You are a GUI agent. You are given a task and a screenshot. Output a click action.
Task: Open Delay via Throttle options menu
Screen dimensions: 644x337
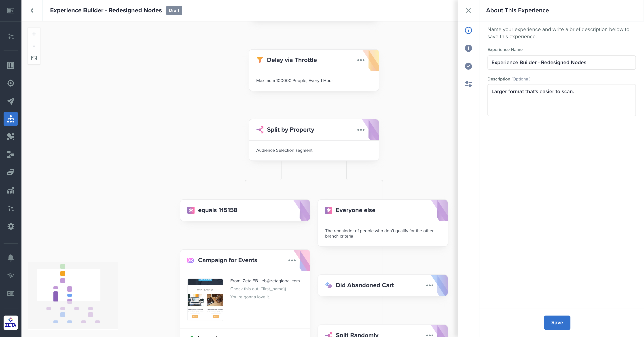[x=361, y=60]
